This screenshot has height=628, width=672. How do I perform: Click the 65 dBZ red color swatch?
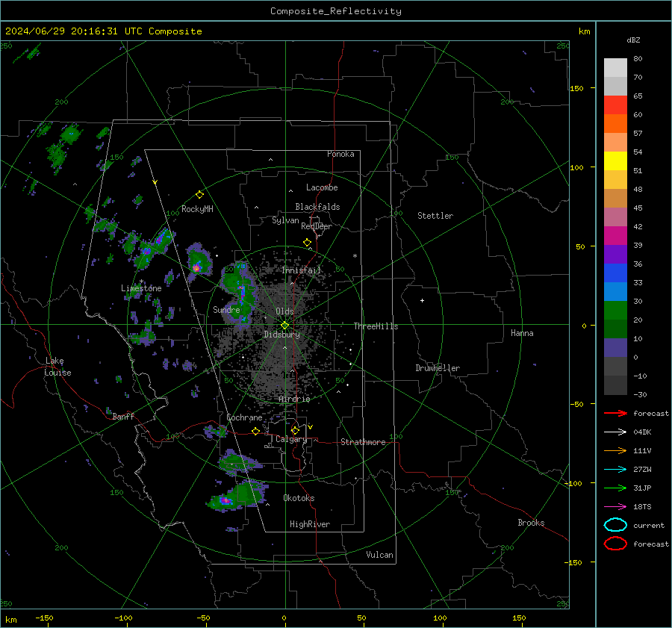click(x=615, y=105)
